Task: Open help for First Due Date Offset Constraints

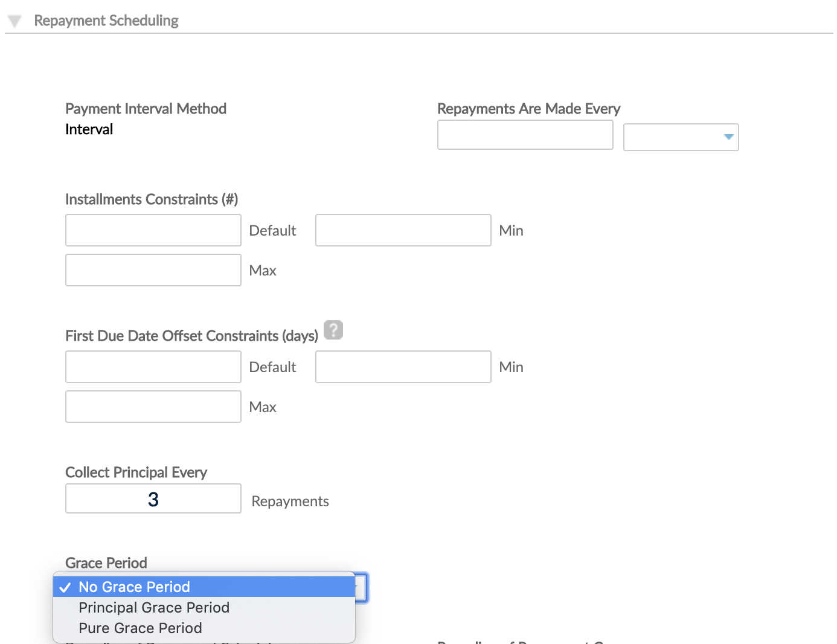Action: tap(333, 330)
